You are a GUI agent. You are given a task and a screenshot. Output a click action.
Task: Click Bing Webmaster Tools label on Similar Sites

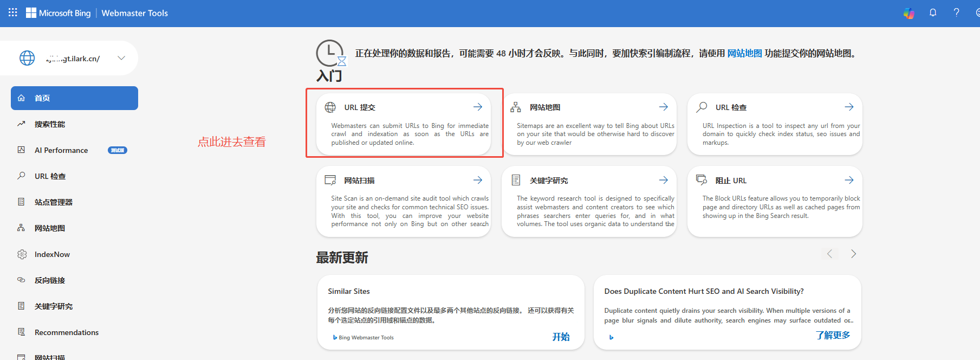(x=366, y=337)
